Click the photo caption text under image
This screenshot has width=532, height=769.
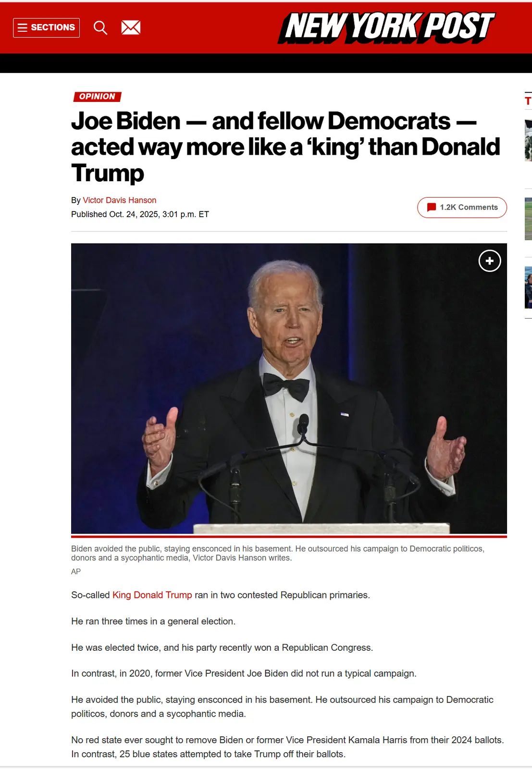[x=278, y=553]
